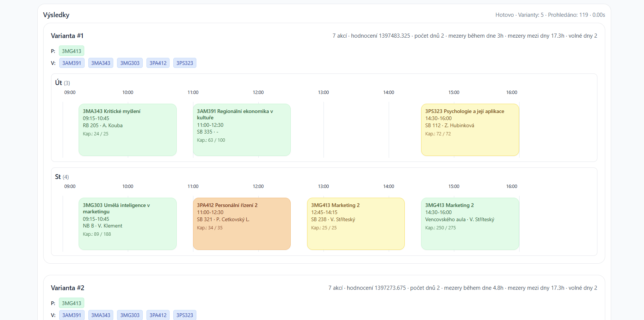Image resolution: width=644 pixels, height=320 pixels.
Task: Click the 3MA343 tag in Varianta #1
Action: point(101,63)
